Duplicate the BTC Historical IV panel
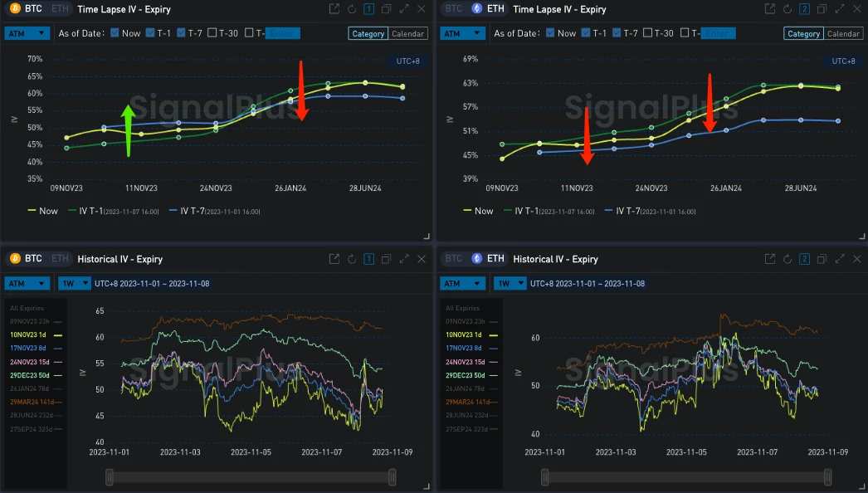Image resolution: width=868 pixels, height=493 pixels. 386,259
